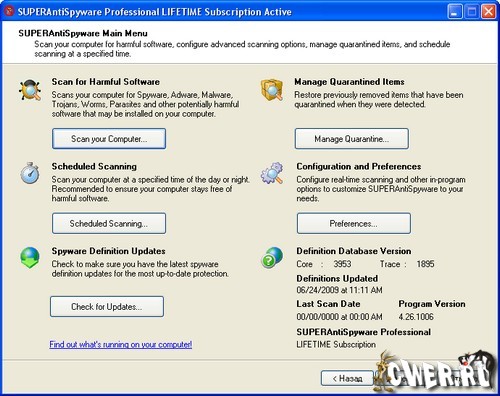Minimize the SUPERAntiSpyware window
The image size is (500, 396).
455,12
